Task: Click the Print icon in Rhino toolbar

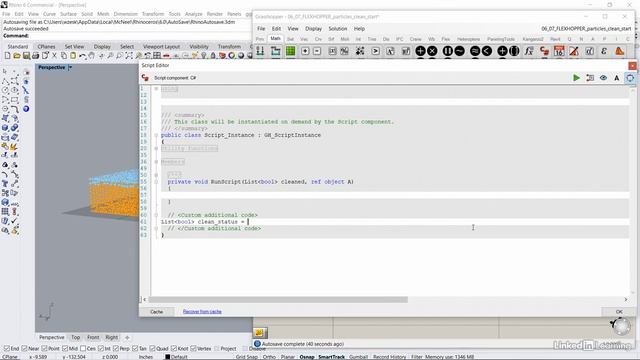Action: (36, 56)
